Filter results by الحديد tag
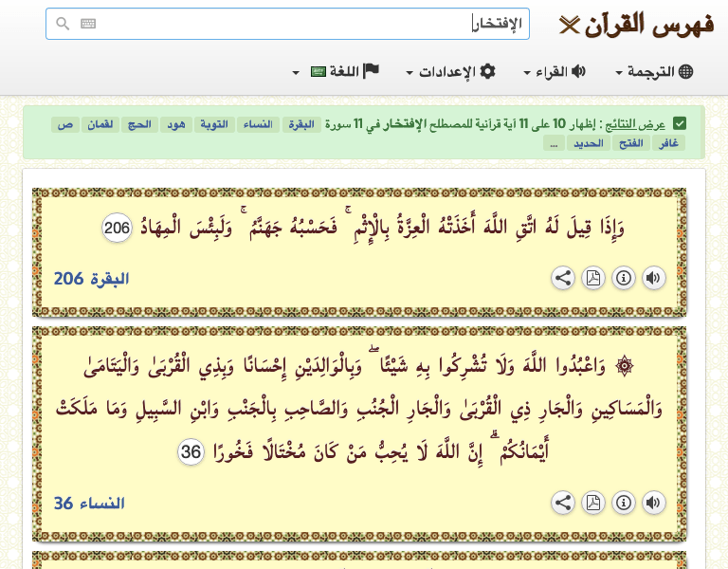The width and height of the screenshot is (728, 569). [589, 143]
